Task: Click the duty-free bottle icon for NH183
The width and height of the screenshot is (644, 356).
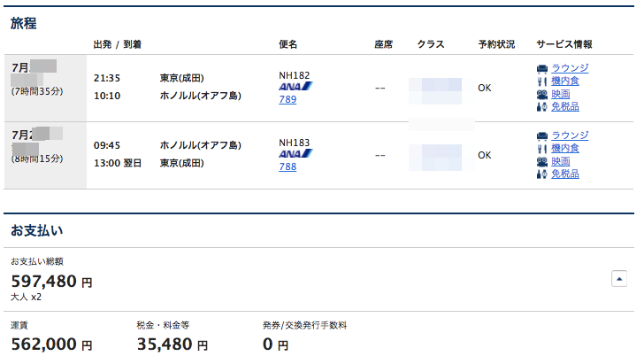Action: click(x=542, y=174)
